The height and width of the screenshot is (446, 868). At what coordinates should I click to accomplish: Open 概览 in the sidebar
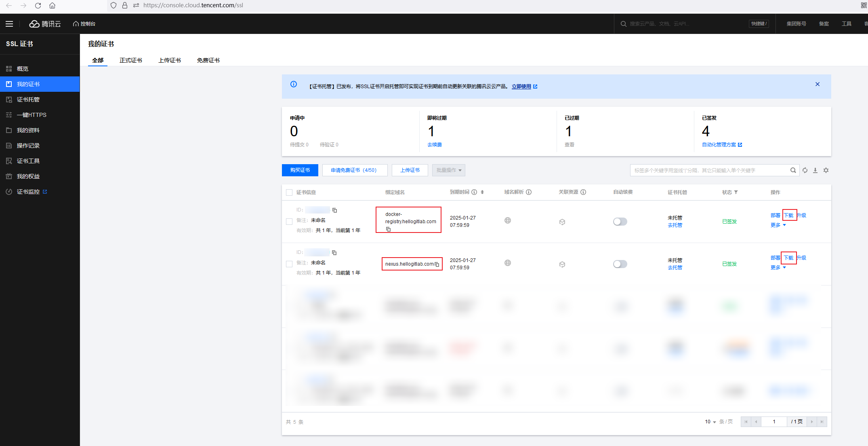pos(40,69)
